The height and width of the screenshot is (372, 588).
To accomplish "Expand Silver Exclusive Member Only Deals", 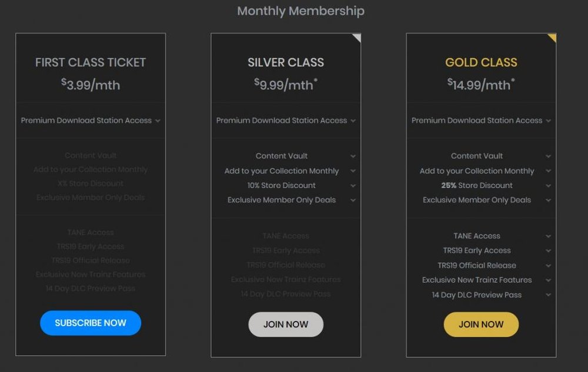I will click(x=353, y=200).
